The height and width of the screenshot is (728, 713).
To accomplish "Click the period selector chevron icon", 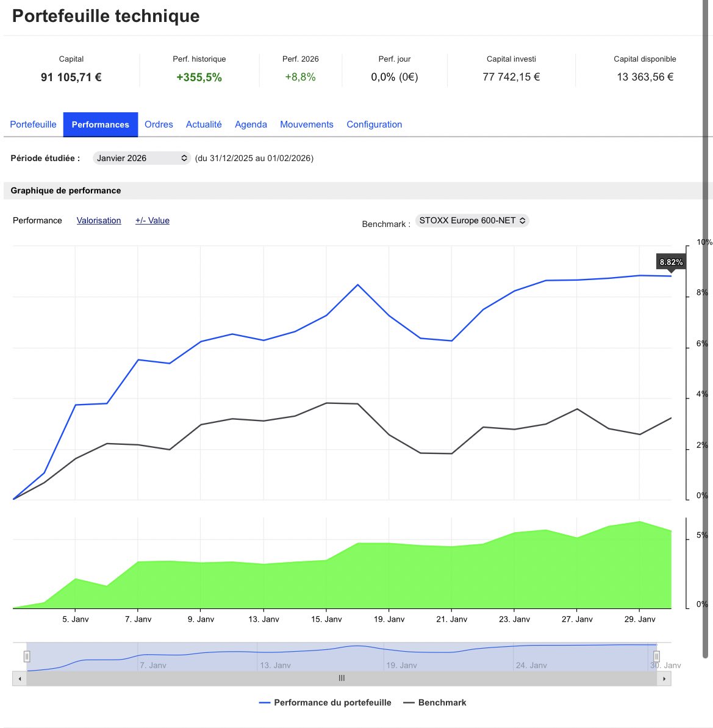I will click(x=183, y=158).
